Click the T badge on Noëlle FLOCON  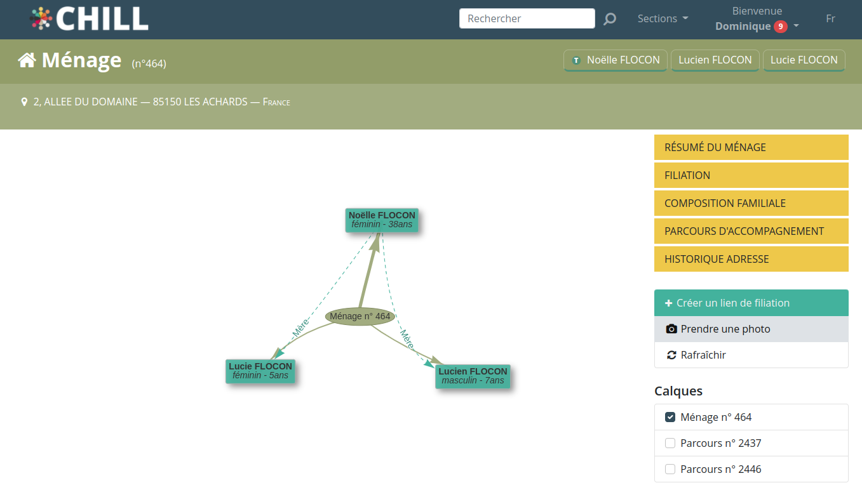coord(576,60)
